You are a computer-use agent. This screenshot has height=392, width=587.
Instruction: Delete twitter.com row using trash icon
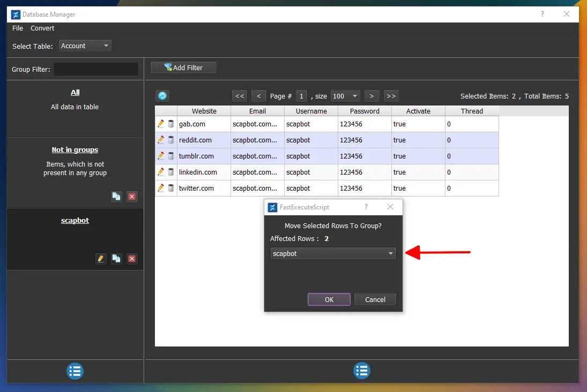click(170, 188)
